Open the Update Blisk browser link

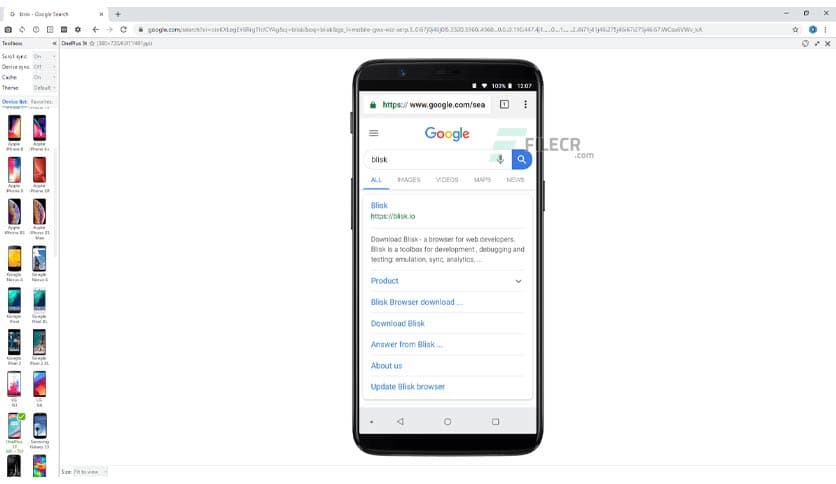(x=408, y=387)
